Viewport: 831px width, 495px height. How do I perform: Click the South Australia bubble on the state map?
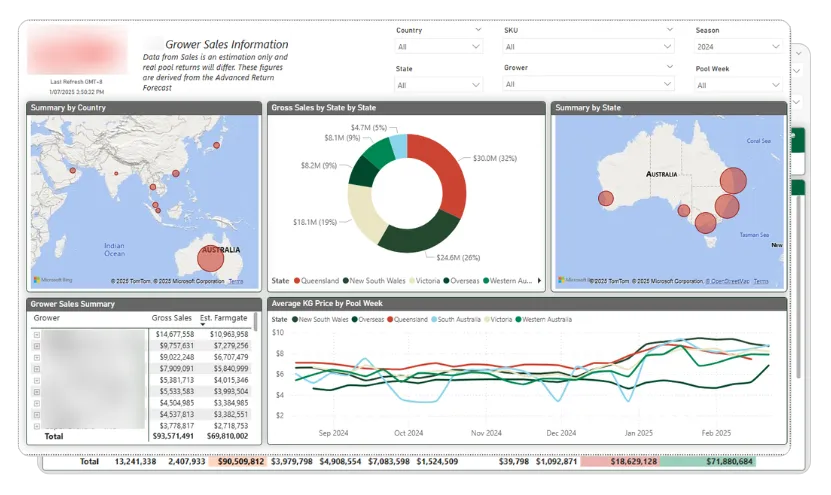coord(684,210)
